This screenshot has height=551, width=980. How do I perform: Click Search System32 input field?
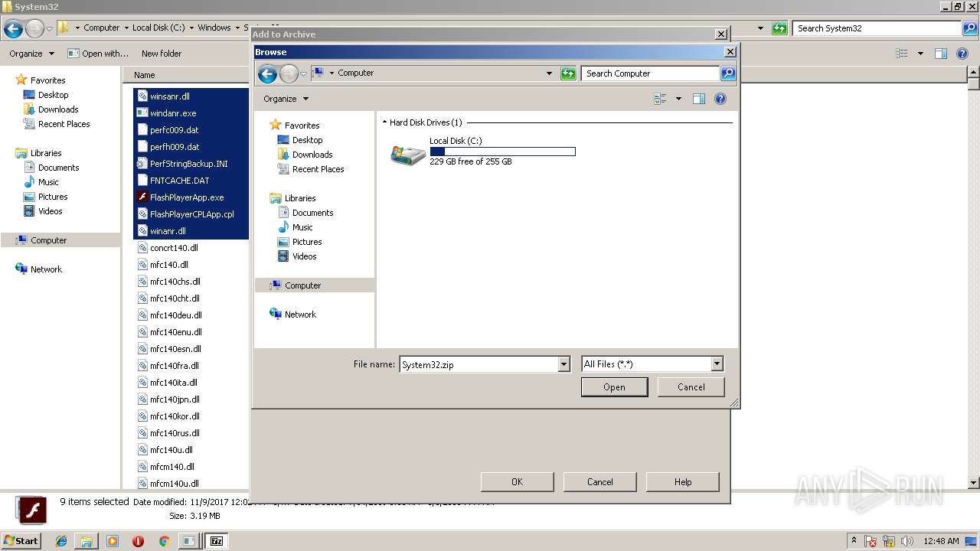(x=877, y=28)
